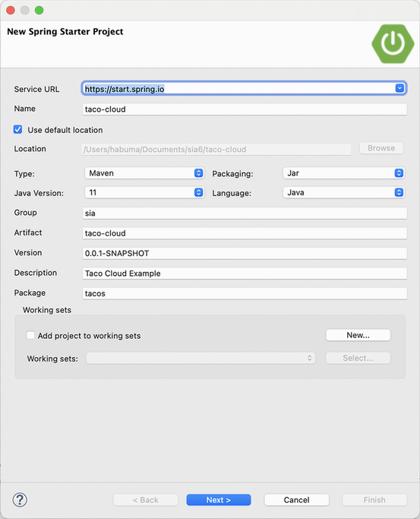The image size is (420, 519).
Task: Click the Artifact input field
Action: (245, 233)
